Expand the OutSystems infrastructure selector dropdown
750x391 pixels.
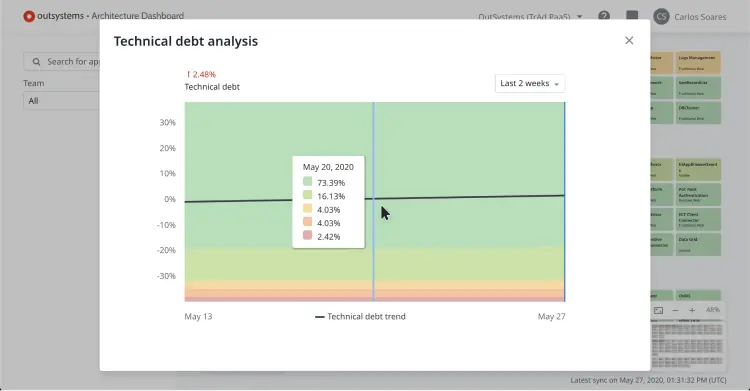point(530,17)
